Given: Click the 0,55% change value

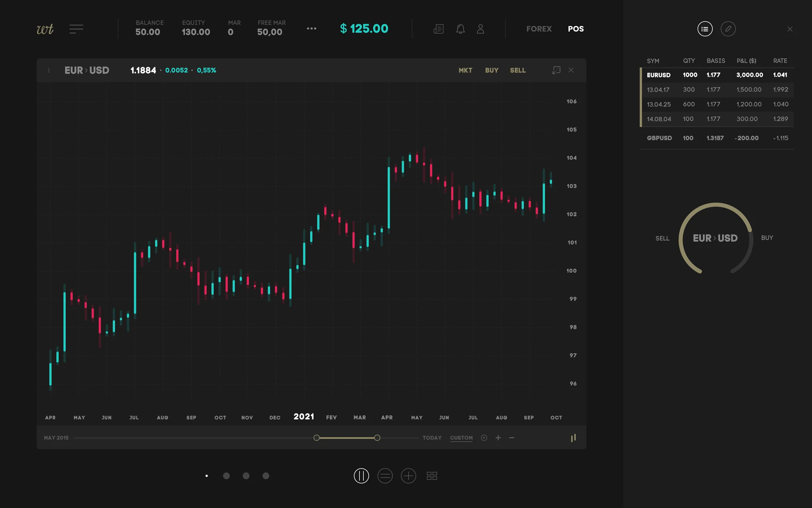Looking at the screenshot, I should pyautogui.click(x=206, y=70).
